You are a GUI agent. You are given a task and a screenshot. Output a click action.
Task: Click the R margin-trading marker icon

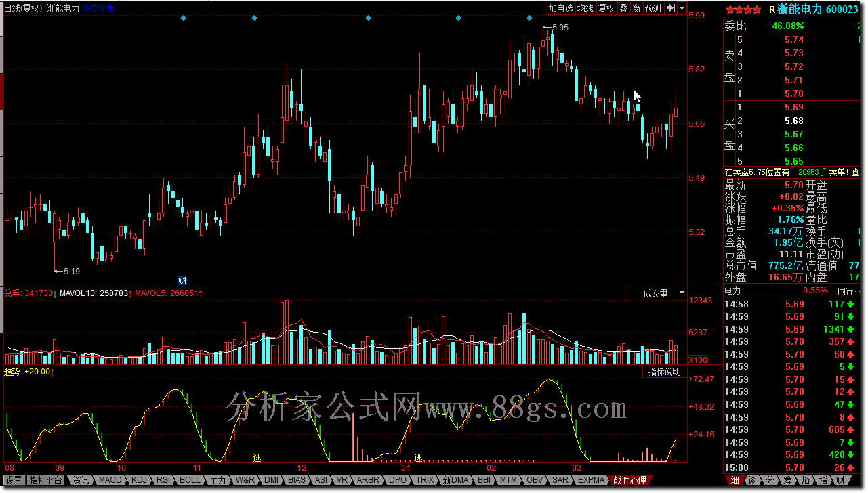771,9
